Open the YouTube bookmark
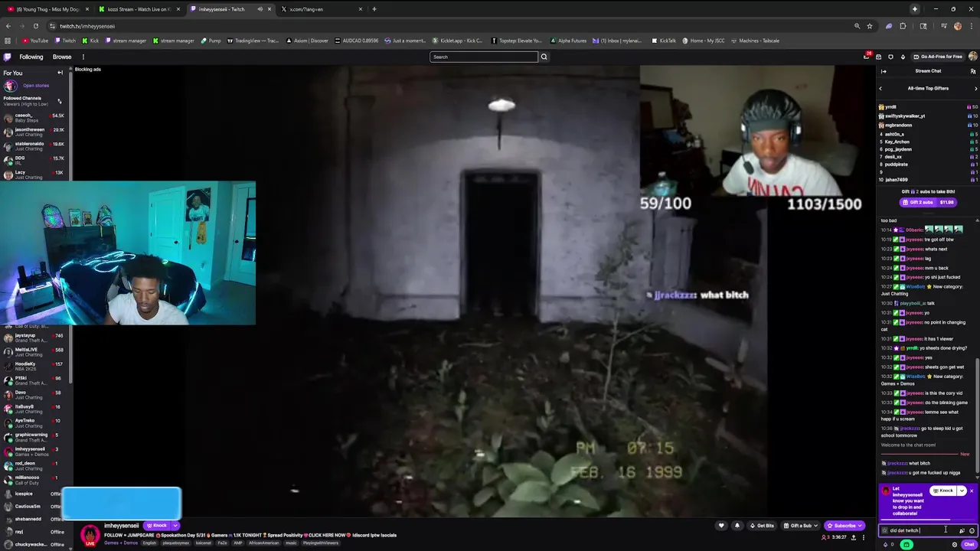Viewport: 980px width, 551px height. [x=35, y=41]
